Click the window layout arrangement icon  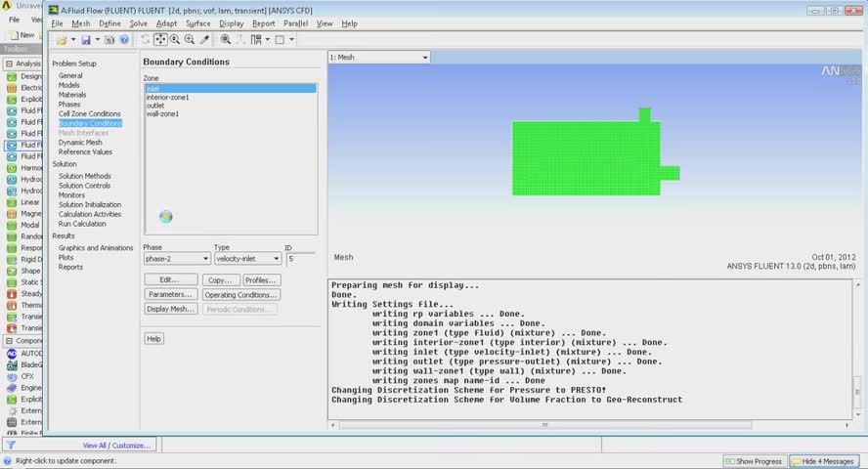256,39
